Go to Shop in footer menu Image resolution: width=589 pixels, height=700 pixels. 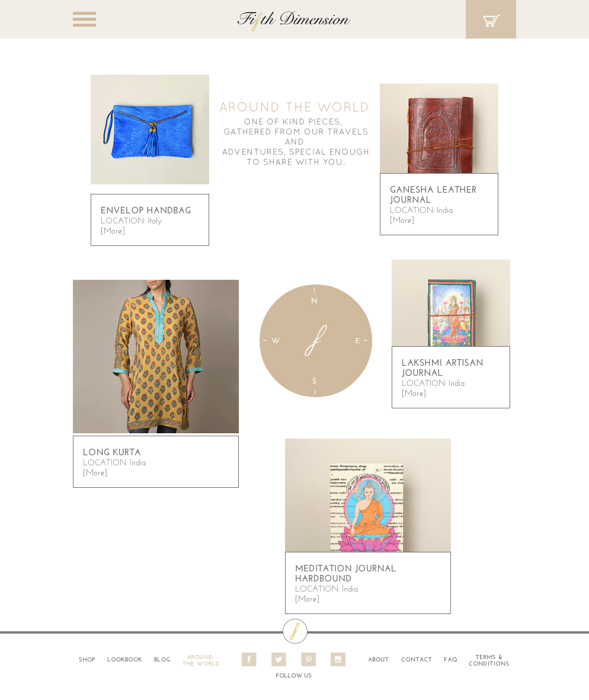[x=87, y=660]
